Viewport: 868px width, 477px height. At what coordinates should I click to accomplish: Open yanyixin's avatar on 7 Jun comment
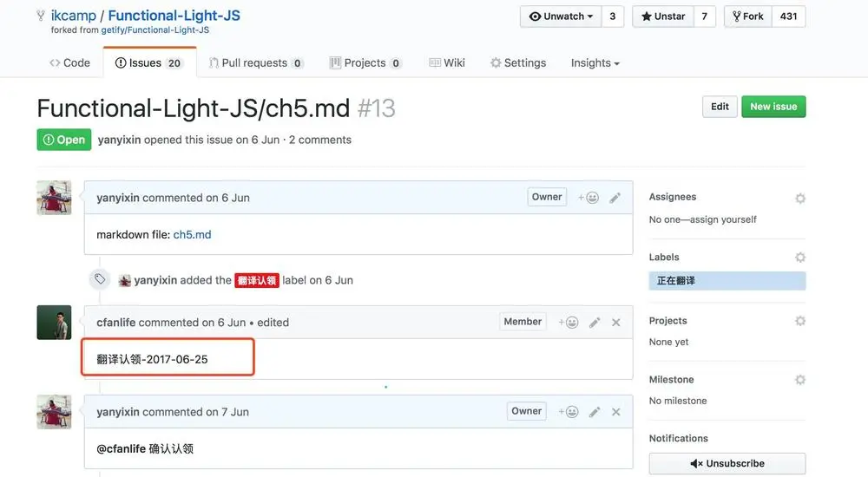(x=54, y=412)
